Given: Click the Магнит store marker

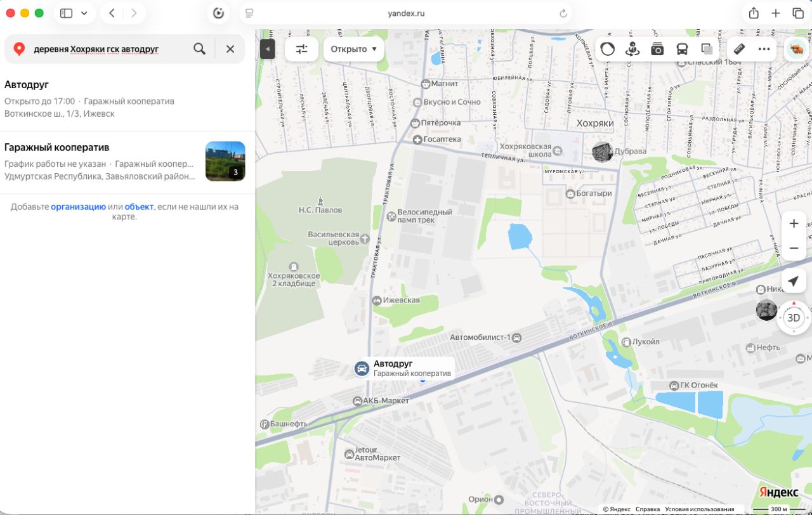Looking at the screenshot, I should coord(426,83).
